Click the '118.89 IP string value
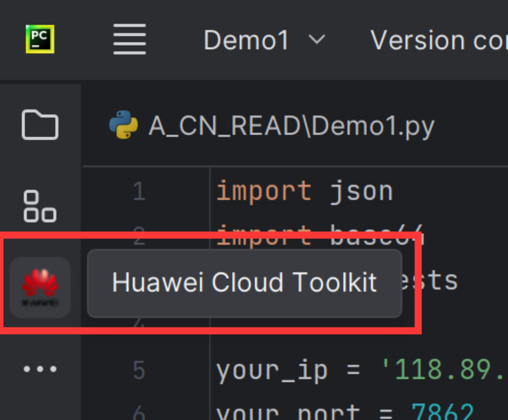The height and width of the screenshot is (420, 508). tap(444, 369)
